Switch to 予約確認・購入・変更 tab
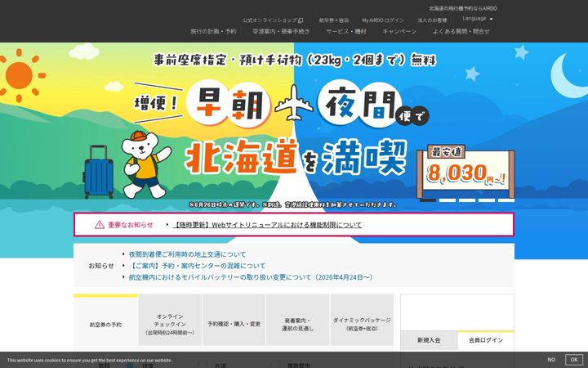 (x=234, y=320)
